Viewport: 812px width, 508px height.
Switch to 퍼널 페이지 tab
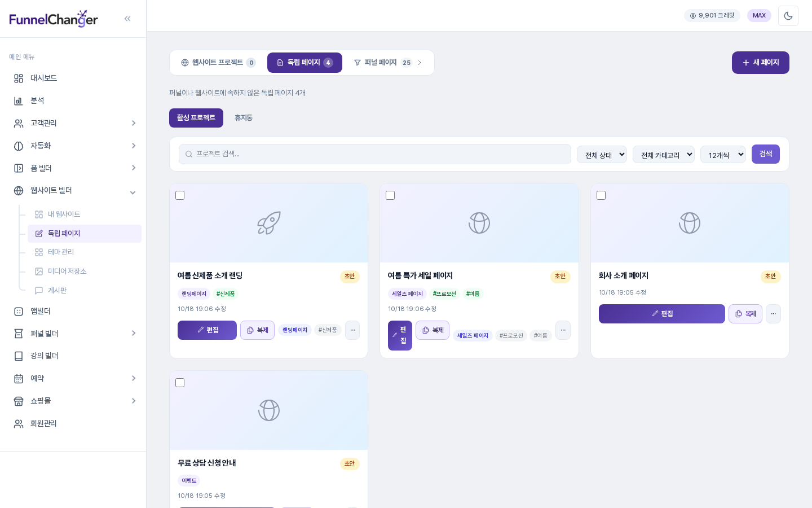[x=388, y=63]
